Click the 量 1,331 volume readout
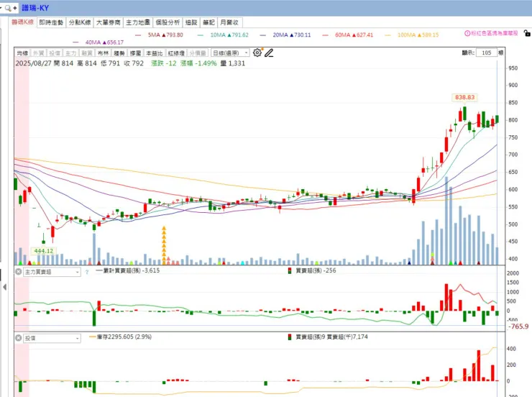The image size is (532, 397). (233, 63)
